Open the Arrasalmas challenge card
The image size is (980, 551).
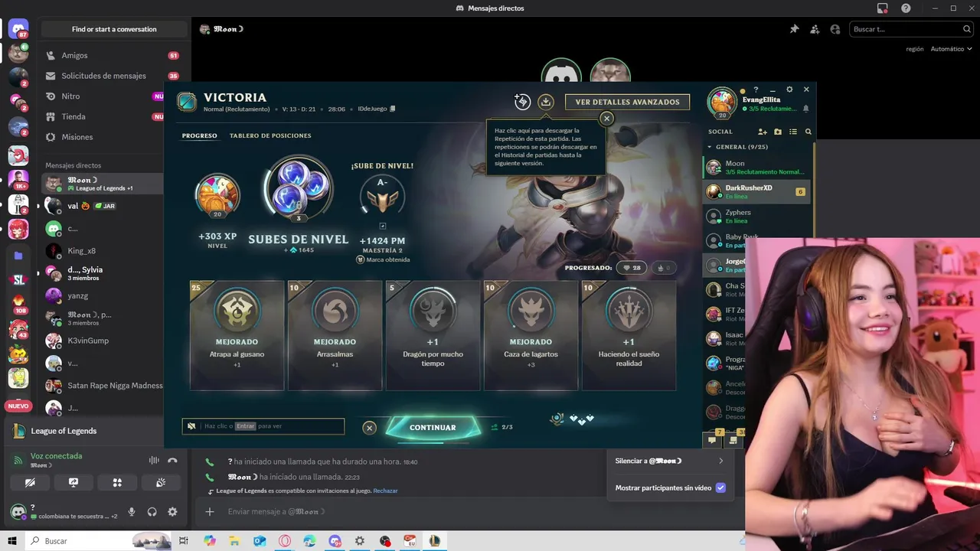(x=335, y=335)
